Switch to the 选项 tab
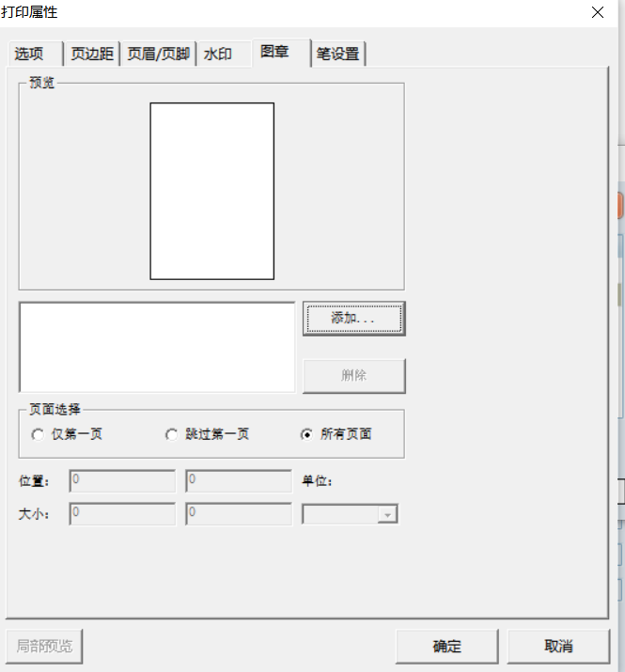The height and width of the screenshot is (672, 625). point(35,54)
